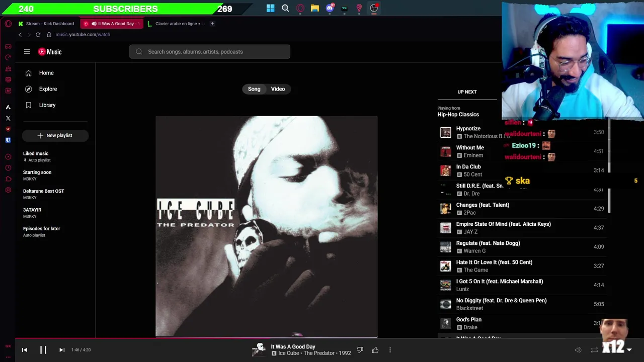Skip to next track

tap(62, 350)
